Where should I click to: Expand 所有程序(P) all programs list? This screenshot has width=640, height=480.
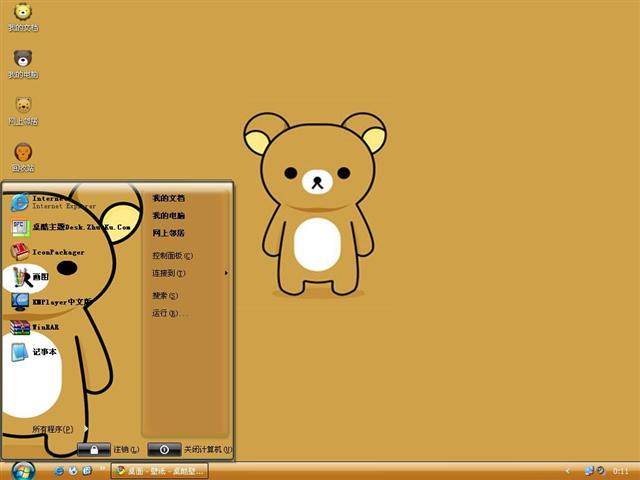tap(60, 429)
